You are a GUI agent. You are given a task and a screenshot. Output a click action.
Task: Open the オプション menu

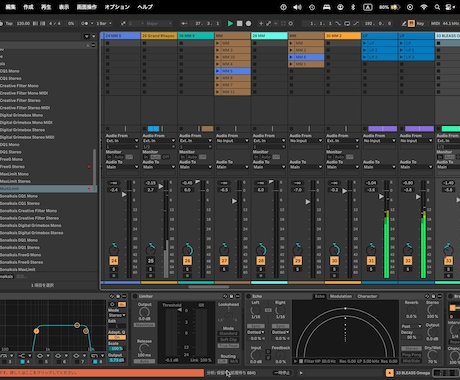pos(117,7)
